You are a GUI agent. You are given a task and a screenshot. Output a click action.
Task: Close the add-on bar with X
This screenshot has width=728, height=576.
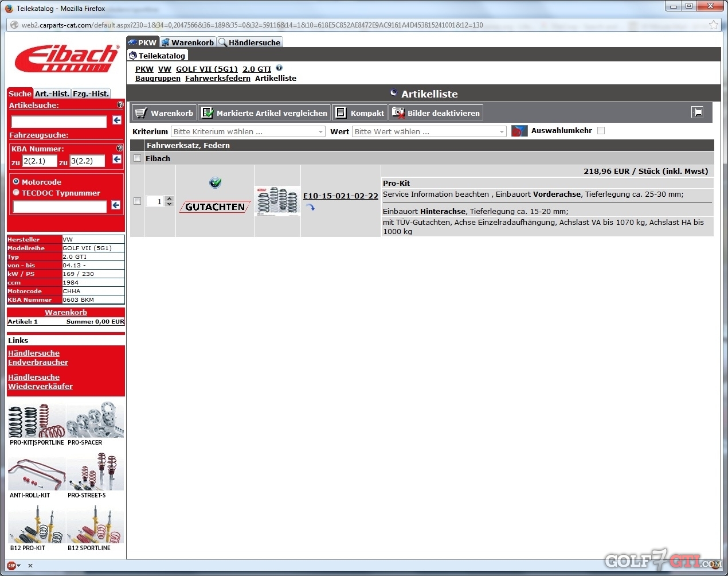tap(30, 565)
